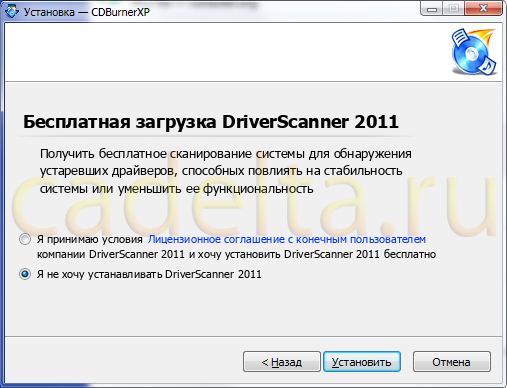Select the accept DriverScanner 2011 license radio button

coord(25,239)
